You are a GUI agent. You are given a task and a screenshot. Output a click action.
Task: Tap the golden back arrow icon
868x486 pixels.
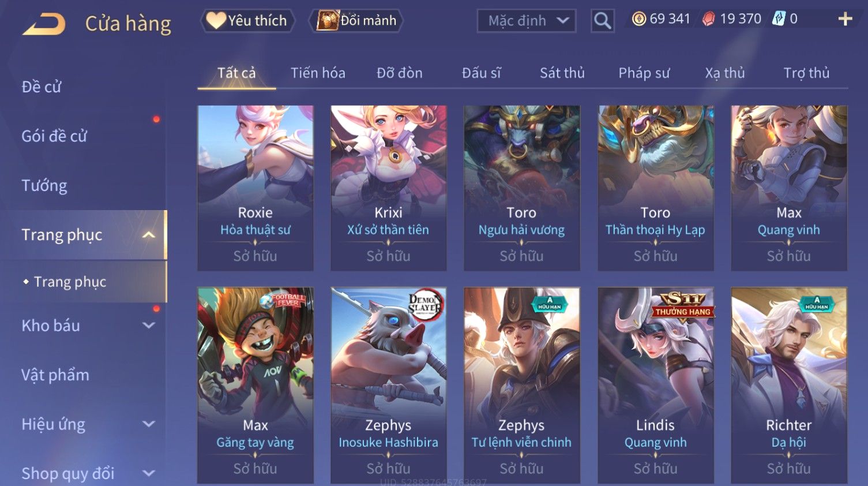tap(44, 25)
